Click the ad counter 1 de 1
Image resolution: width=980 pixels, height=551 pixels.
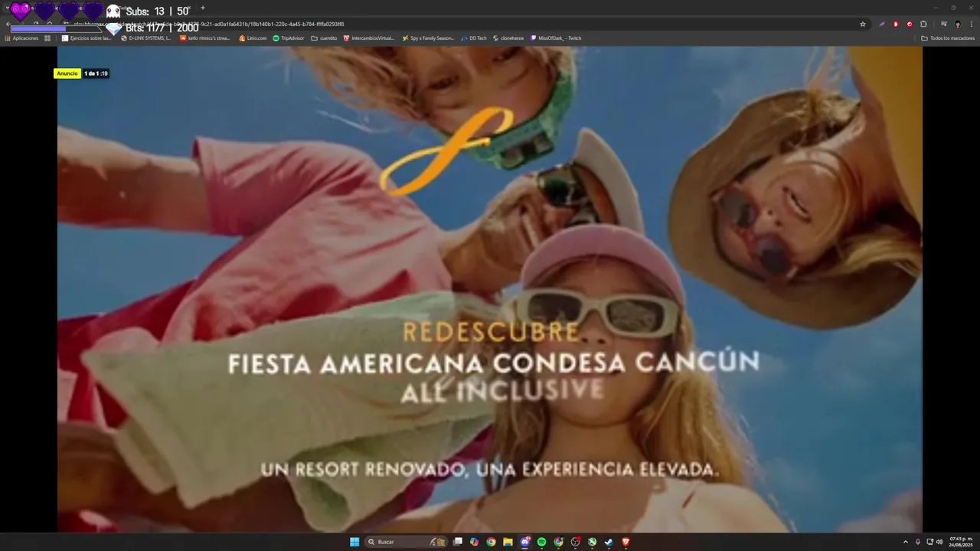(x=96, y=73)
